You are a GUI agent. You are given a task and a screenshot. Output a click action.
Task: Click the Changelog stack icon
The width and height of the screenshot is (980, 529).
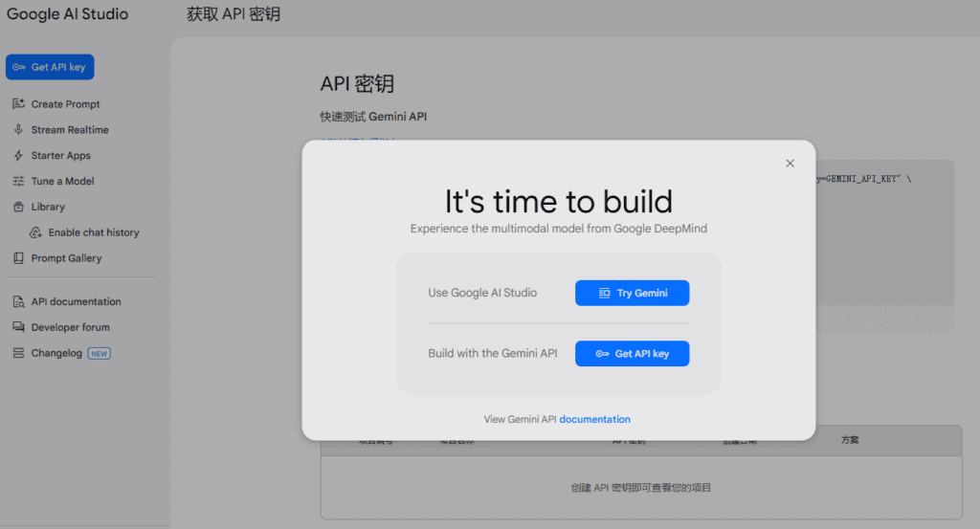[18, 353]
